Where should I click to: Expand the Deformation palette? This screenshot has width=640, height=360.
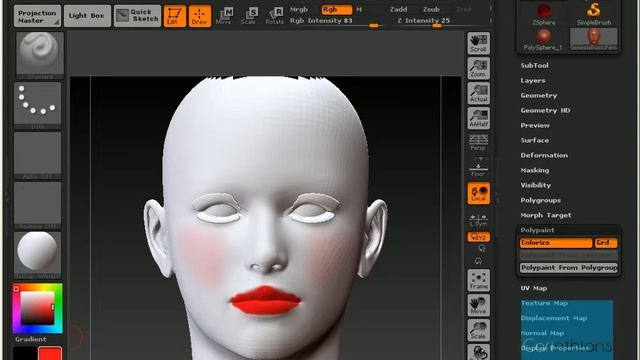coord(544,155)
